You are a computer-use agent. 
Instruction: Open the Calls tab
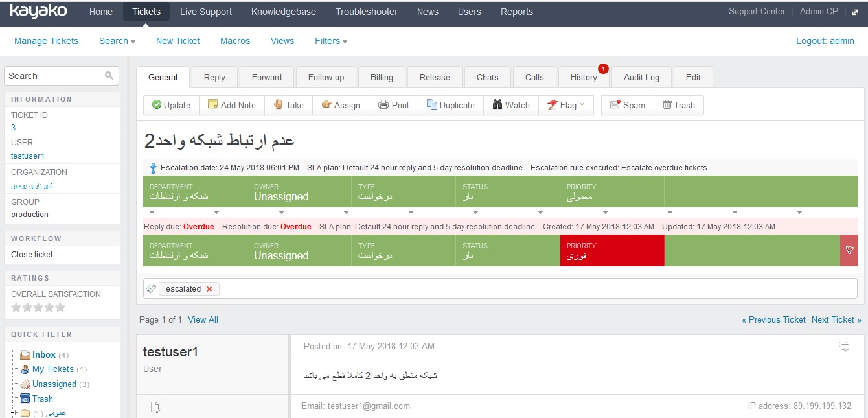tap(534, 77)
